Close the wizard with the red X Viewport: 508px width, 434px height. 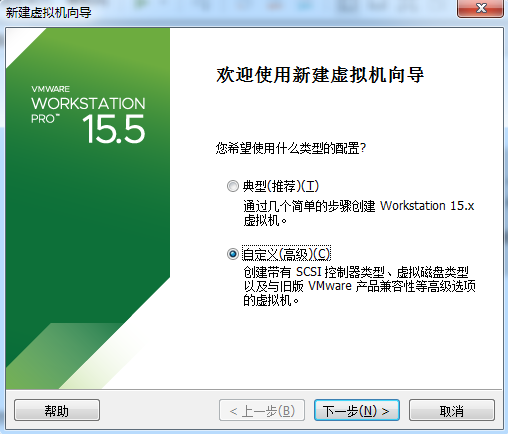(480, 8)
